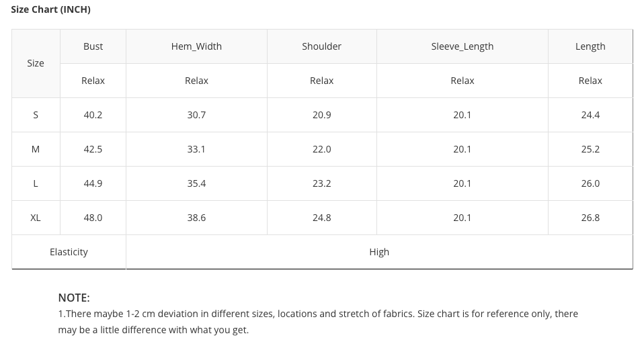Image resolution: width=644 pixels, height=350 pixels.
Task: Click the size XL row label
Action: point(36,218)
